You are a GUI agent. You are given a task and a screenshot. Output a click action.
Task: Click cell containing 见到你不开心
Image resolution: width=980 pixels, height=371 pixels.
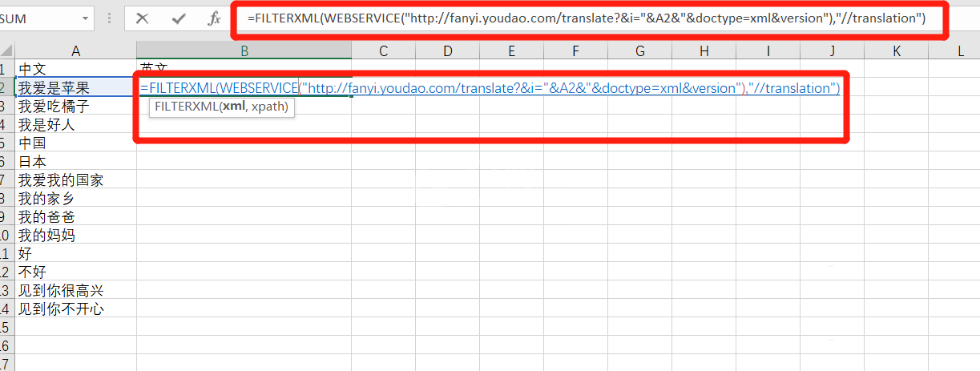click(x=76, y=308)
